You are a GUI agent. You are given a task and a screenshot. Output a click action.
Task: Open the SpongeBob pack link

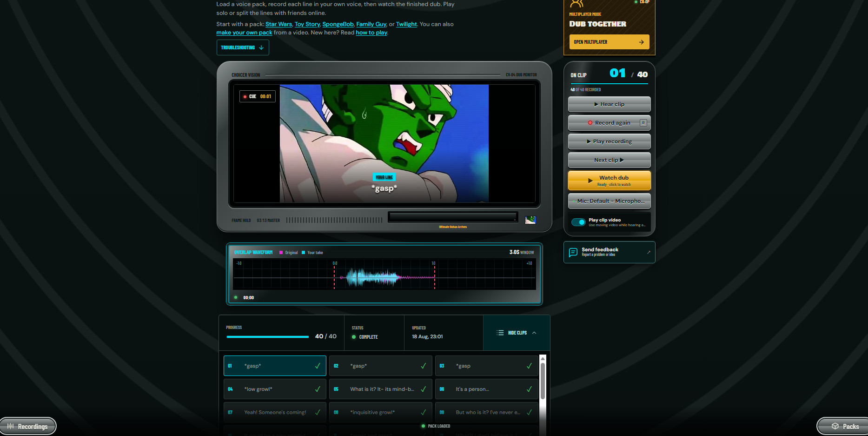point(338,24)
